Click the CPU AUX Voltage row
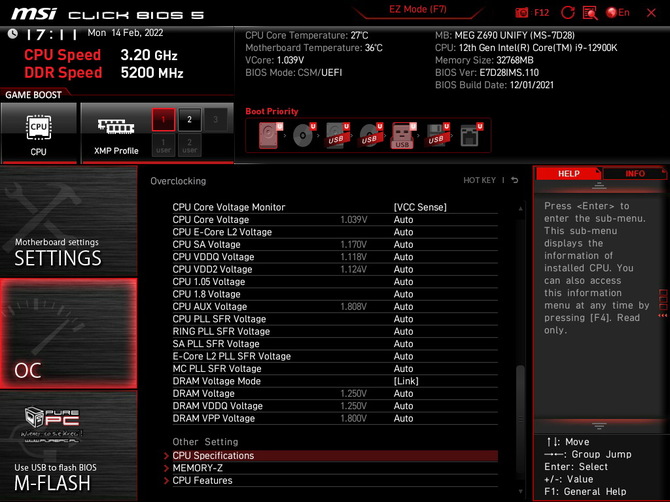Image resolution: width=670 pixels, height=502 pixels. pos(335,306)
